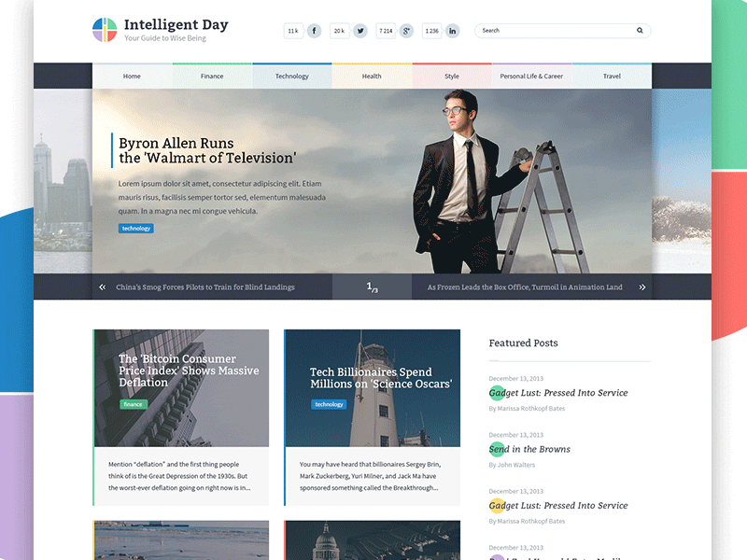
Task: Click the magnifier icon to search
Action: pos(640,30)
